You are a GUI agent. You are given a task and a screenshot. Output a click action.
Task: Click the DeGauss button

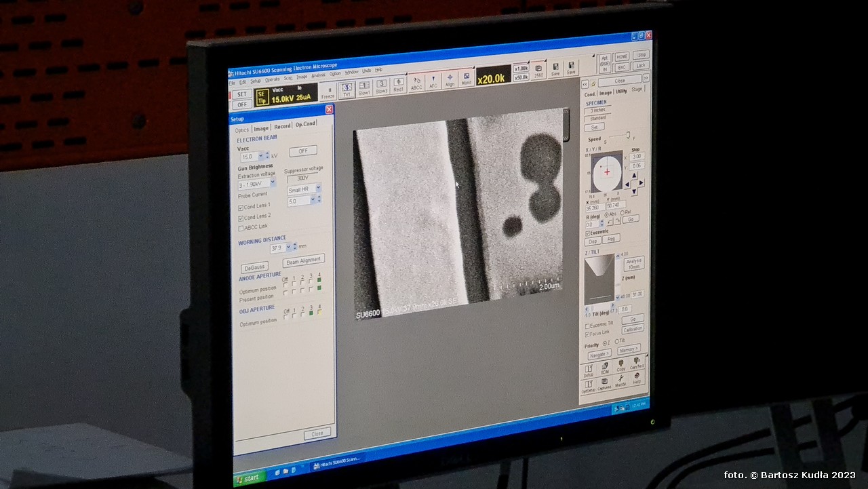click(x=254, y=267)
